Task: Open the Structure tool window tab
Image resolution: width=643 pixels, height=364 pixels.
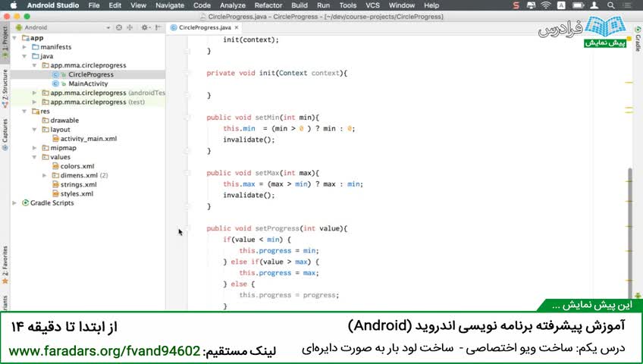Action: point(5,89)
